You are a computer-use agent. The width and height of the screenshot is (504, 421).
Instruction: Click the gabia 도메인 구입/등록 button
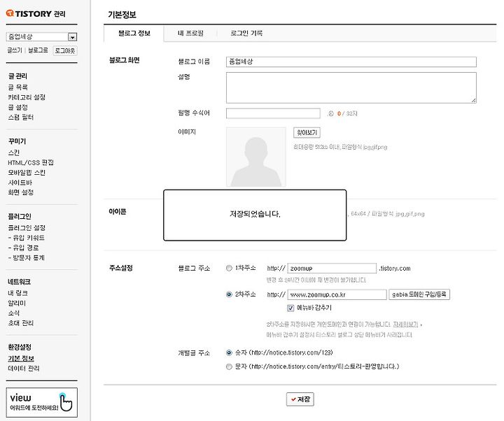[x=419, y=294]
